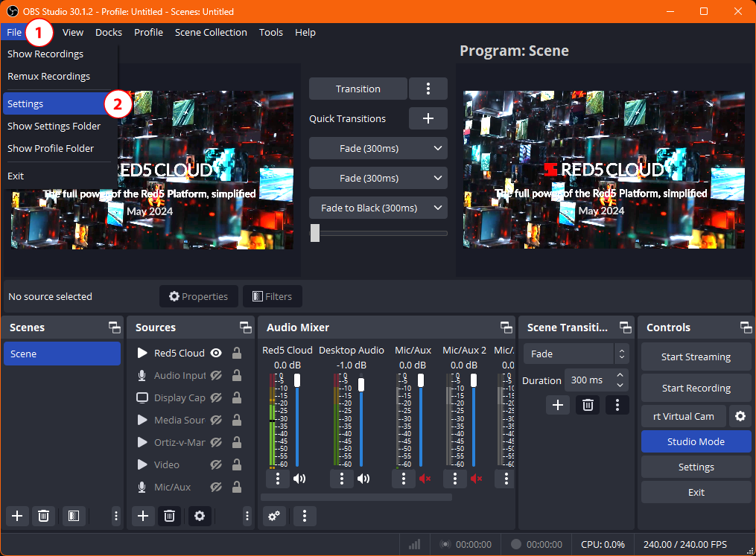Open the Sources toolbar overflow menu
Viewport: 756px width, 556px height.
pos(247,516)
